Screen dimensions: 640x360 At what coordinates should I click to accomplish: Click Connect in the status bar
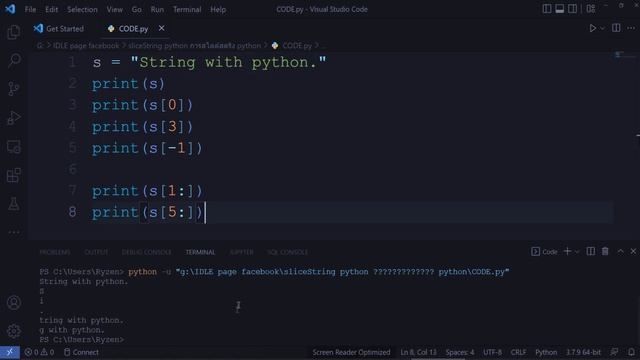point(81,352)
